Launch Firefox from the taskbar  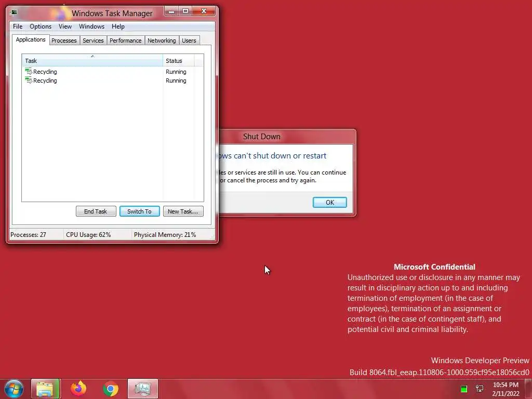78,389
